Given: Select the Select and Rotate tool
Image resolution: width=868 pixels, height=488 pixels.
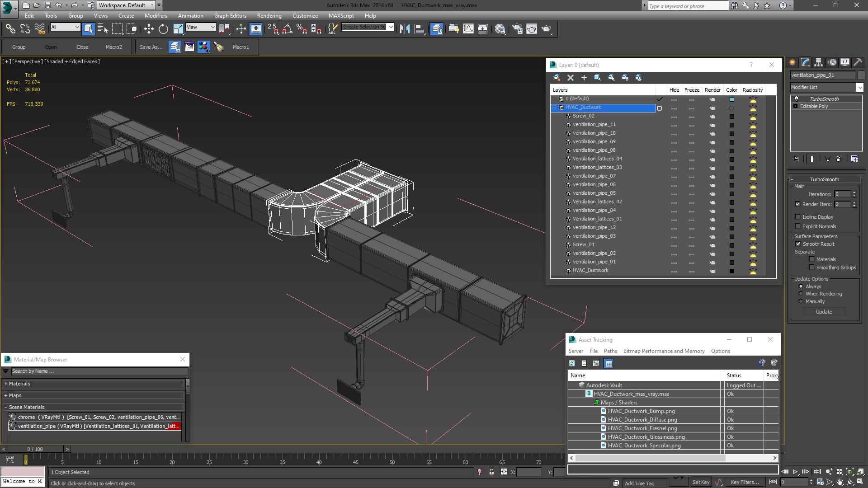Looking at the screenshot, I should pos(163,29).
